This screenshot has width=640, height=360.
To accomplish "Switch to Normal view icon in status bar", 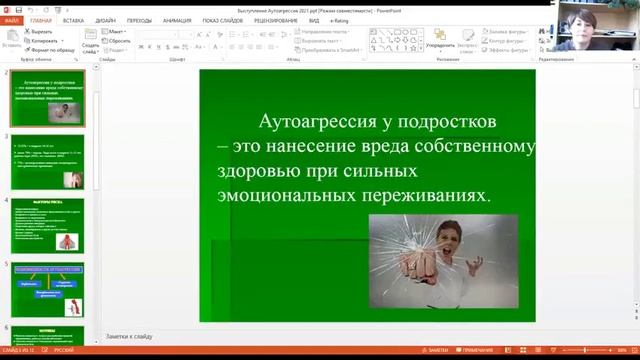I will pyautogui.click(x=508, y=350).
